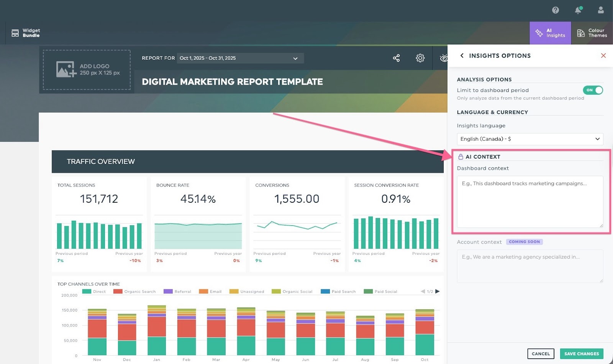Viewport: 613px width, 364px height.
Task: Open the notifications bell
Action: [578, 10]
